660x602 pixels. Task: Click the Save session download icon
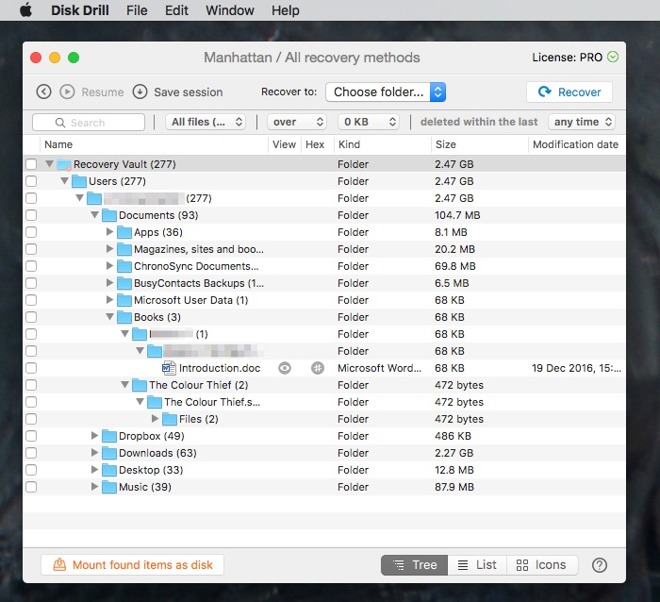tap(140, 92)
